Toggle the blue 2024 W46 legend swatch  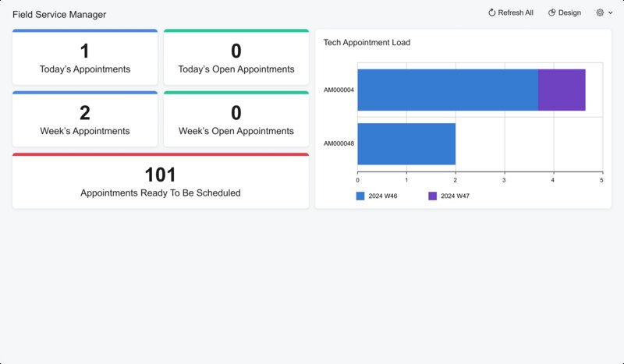click(x=360, y=196)
